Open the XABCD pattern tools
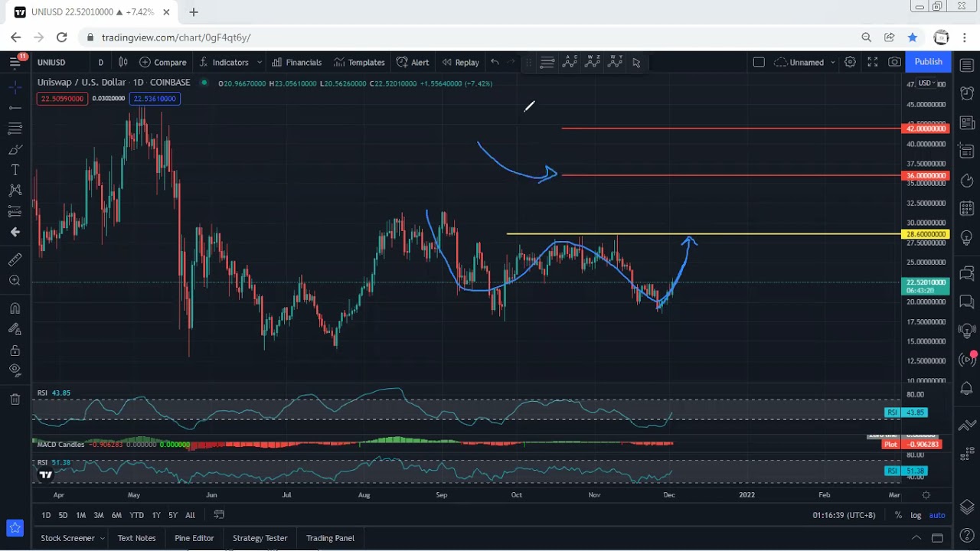The width and height of the screenshot is (980, 551). [x=15, y=191]
